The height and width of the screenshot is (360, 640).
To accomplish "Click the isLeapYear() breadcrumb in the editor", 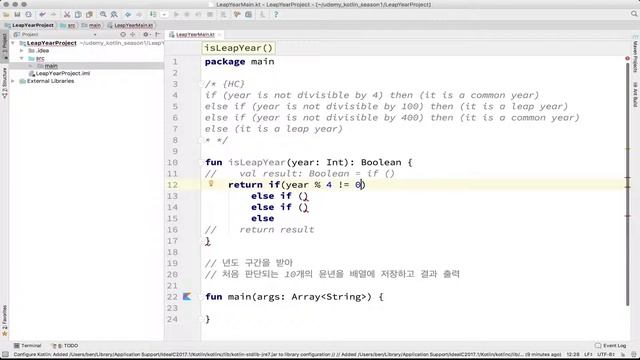I will tap(239, 48).
